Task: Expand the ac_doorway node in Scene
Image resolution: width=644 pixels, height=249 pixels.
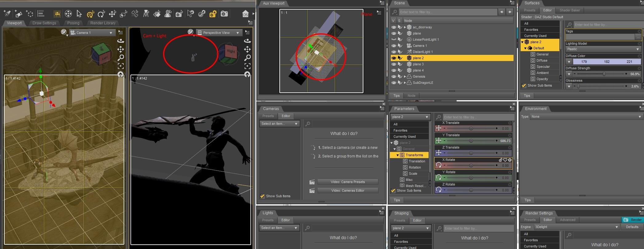Action: tap(405, 27)
